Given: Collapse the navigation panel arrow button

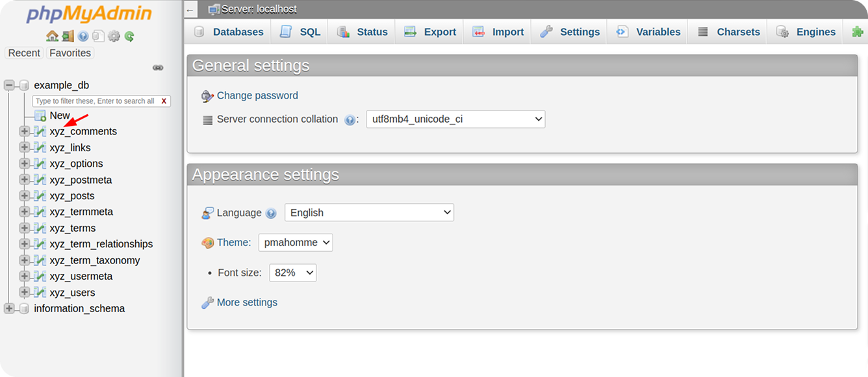Looking at the screenshot, I should point(190,10).
